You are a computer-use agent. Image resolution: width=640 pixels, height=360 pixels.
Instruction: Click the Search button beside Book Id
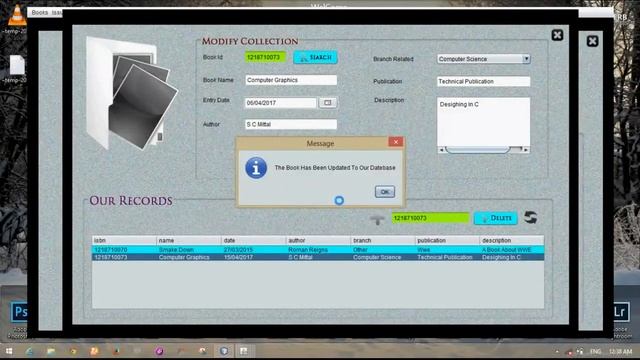(x=315, y=58)
